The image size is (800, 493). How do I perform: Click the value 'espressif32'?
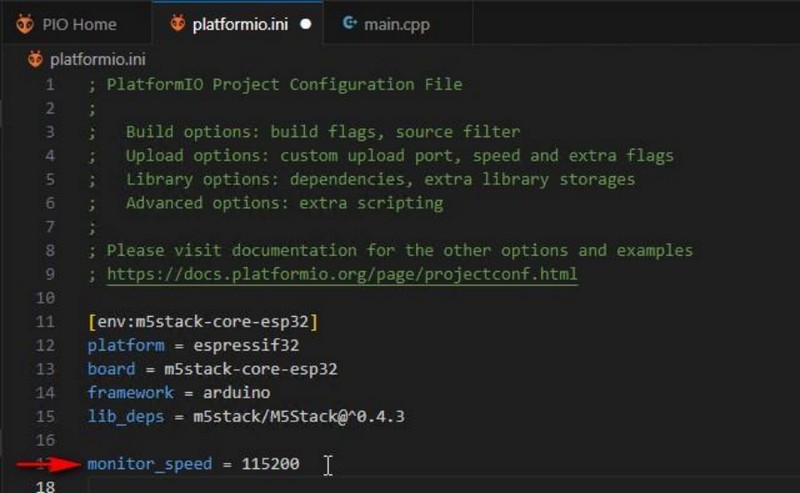246,346
